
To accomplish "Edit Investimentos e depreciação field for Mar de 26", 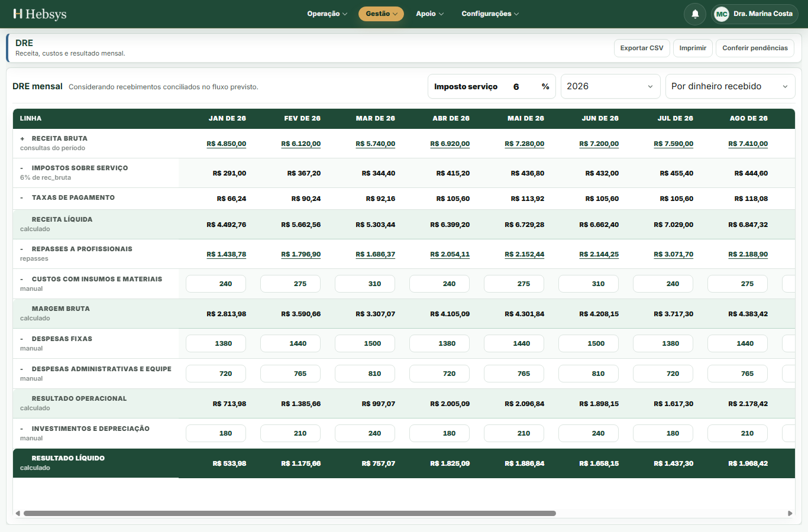I will tap(365, 433).
